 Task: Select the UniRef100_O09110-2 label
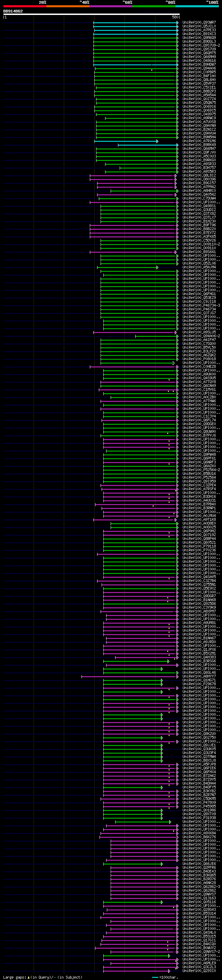tap(201, 244)
